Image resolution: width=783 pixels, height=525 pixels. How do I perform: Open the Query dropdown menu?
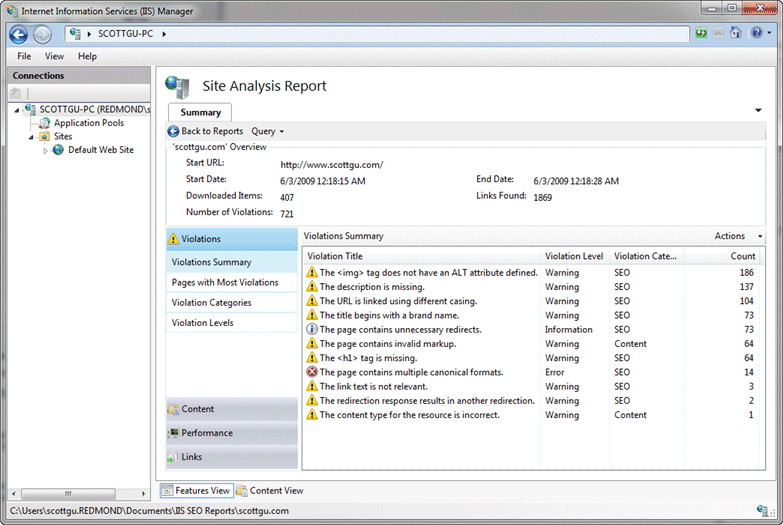tap(268, 131)
